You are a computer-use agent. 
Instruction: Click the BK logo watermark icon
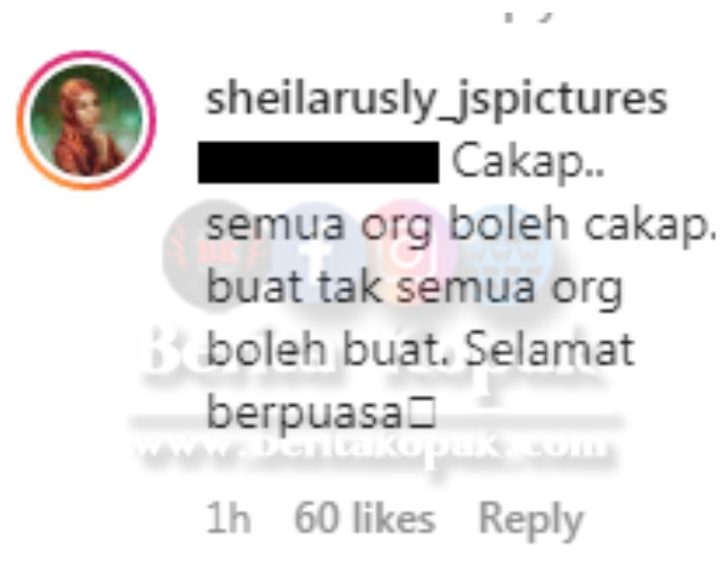[x=211, y=254]
